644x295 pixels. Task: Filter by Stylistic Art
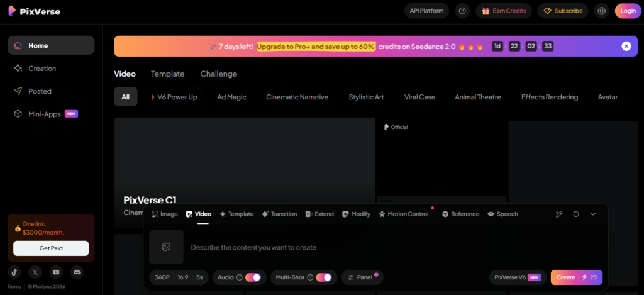[x=367, y=97]
